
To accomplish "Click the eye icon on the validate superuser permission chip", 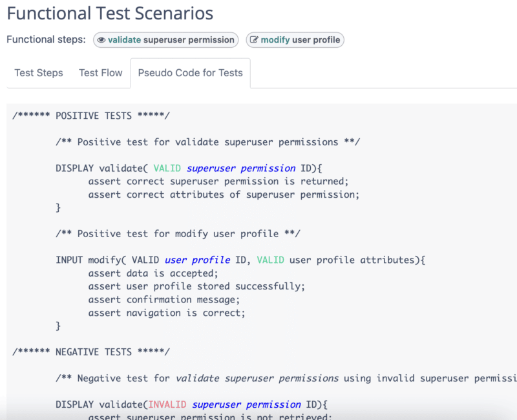I will [x=101, y=39].
